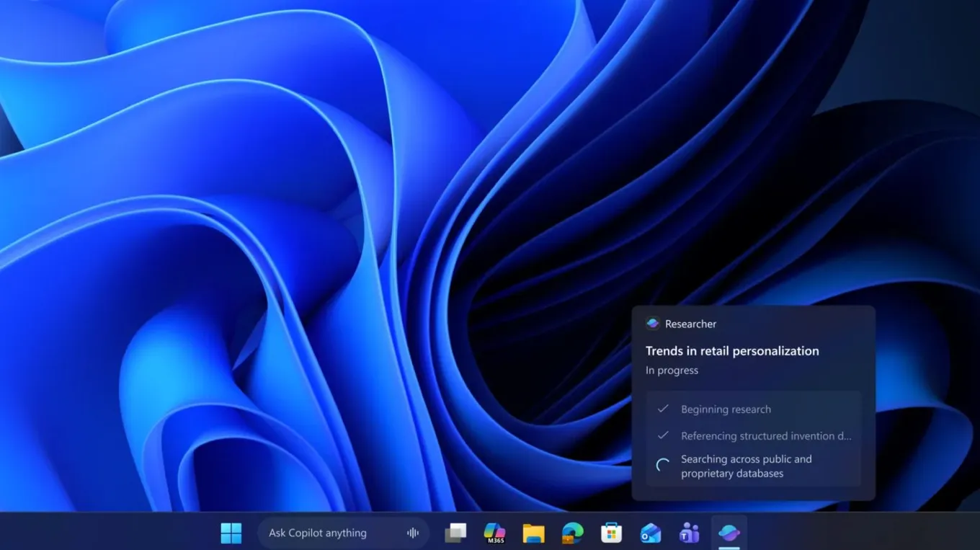Select the Researcher label in the popup

pos(690,324)
